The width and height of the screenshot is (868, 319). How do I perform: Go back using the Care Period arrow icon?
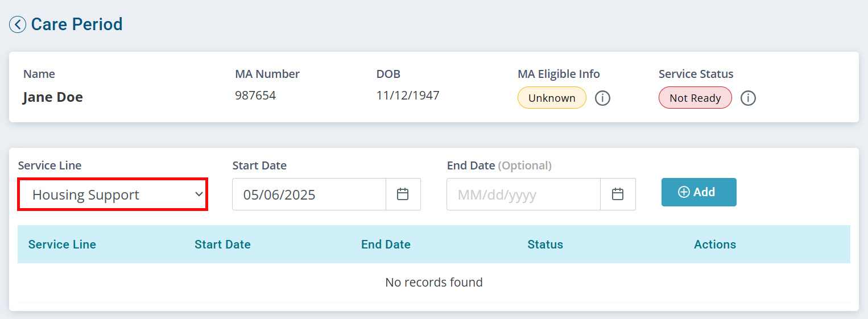click(x=18, y=24)
